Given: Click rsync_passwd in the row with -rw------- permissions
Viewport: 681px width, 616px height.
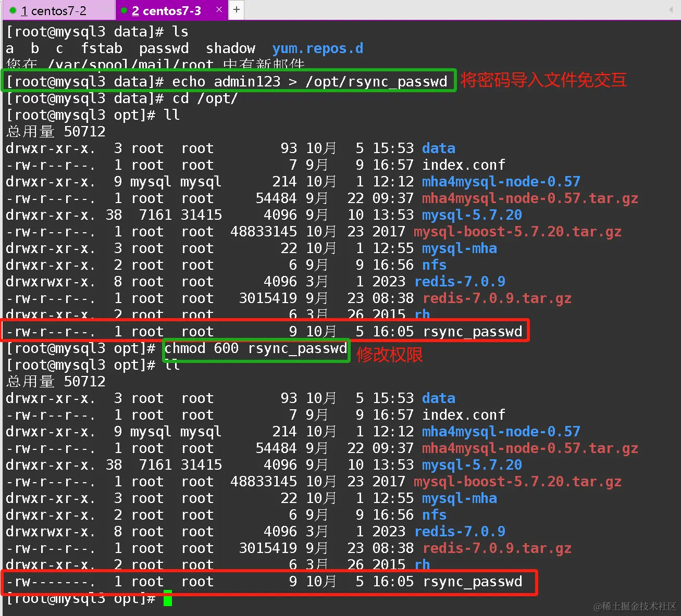Looking at the screenshot, I should [473, 582].
